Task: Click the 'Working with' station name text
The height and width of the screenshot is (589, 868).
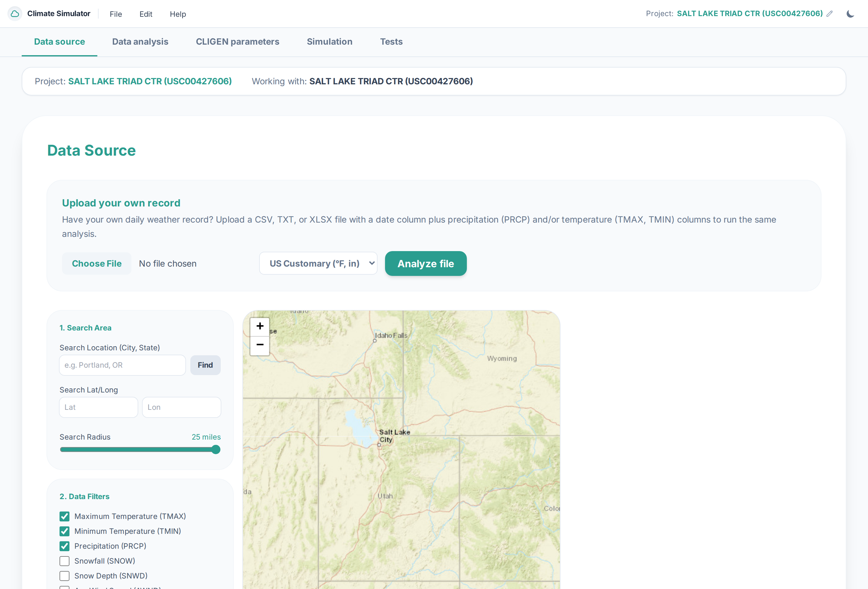Action: point(391,82)
